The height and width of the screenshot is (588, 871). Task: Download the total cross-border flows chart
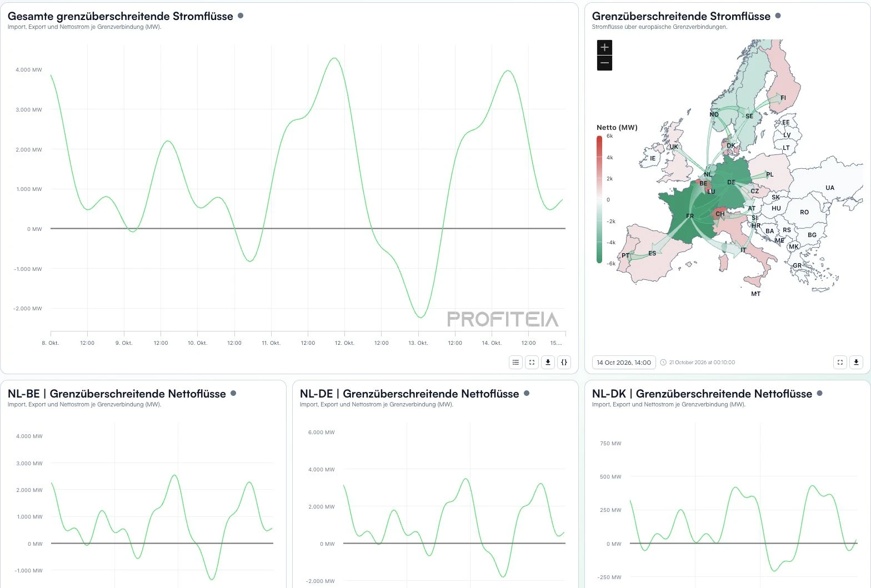pyautogui.click(x=548, y=362)
